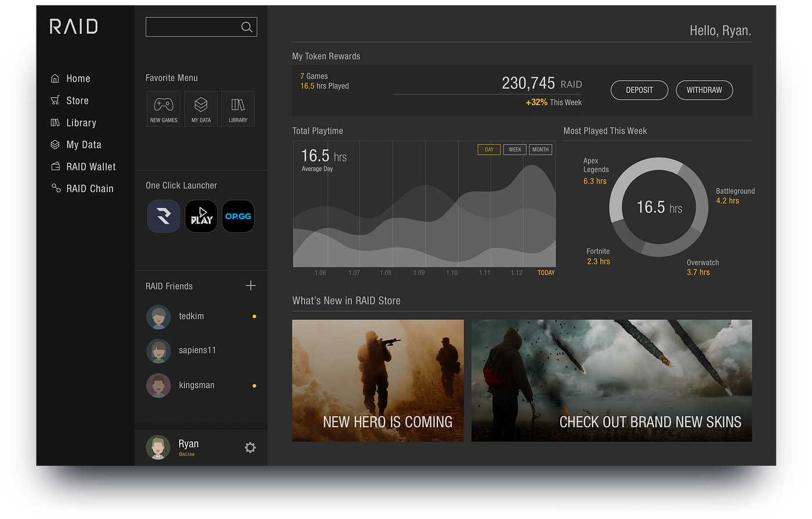Go to Home in sidebar menu
The width and height of the screenshot is (812, 519).
pos(78,78)
